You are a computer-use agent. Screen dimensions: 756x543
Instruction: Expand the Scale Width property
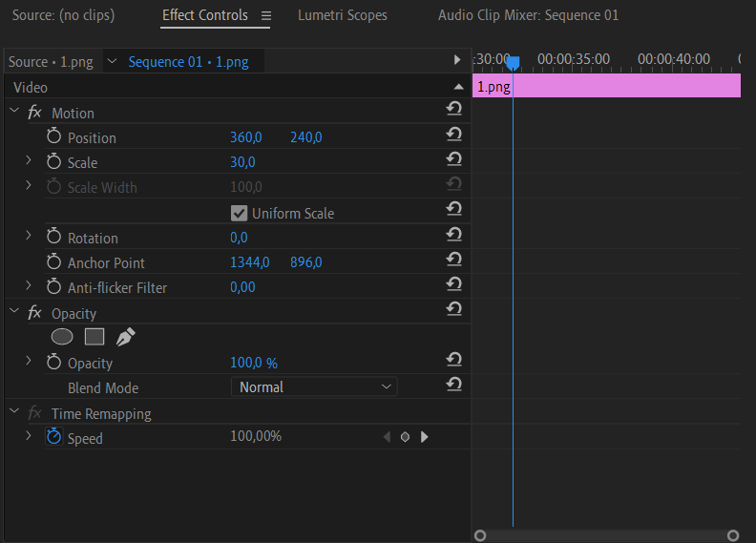pyautogui.click(x=29, y=185)
